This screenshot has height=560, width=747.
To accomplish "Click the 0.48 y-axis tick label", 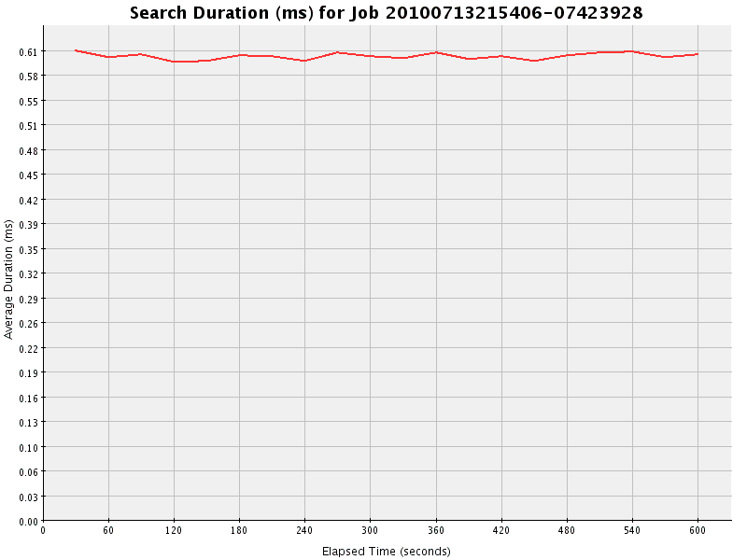I will (28, 151).
